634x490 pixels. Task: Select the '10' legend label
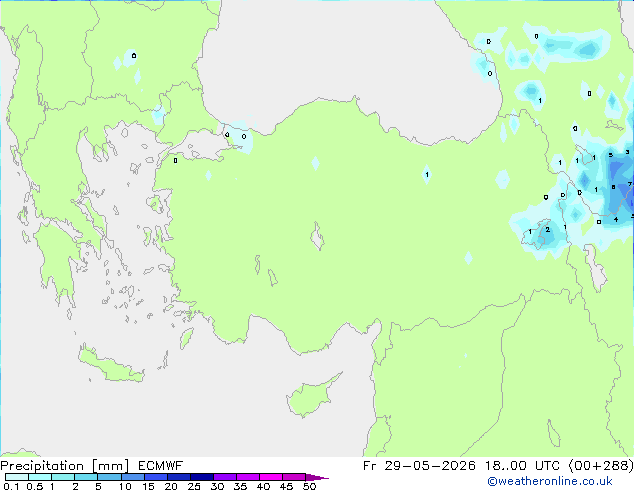125,486
